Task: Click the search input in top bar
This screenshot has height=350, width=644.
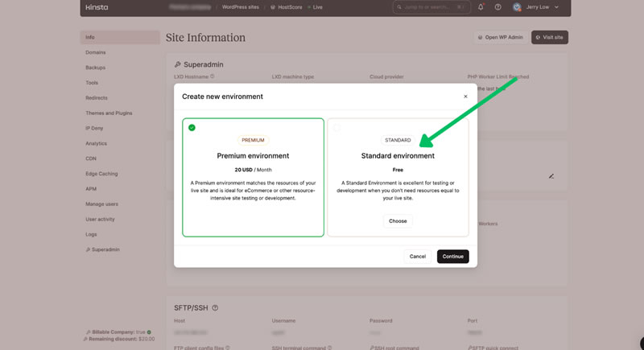Action: pyautogui.click(x=431, y=7)
